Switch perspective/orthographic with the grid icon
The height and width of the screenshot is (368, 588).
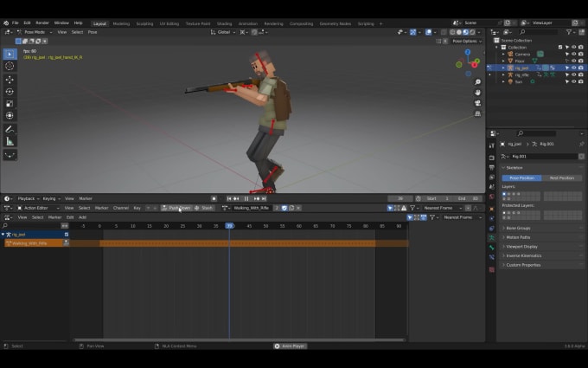(x=477, y=113)
